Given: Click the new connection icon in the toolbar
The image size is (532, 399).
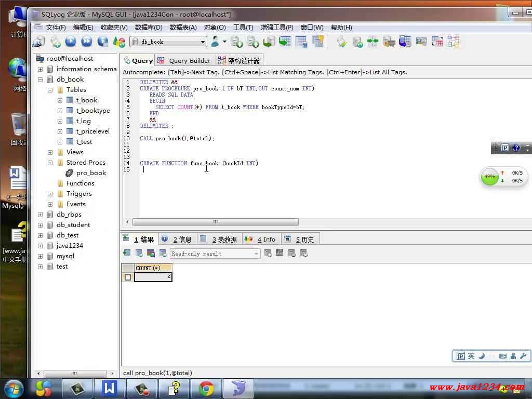Looking at the screenshot, I should pyautogui.click(x=38, y=42).
